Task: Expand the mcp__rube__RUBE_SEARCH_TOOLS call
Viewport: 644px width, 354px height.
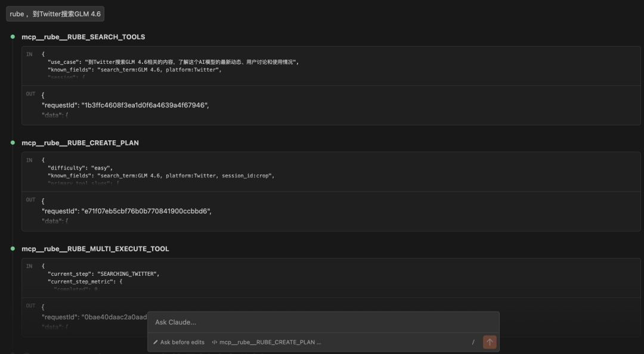Action: click(83, 37)
